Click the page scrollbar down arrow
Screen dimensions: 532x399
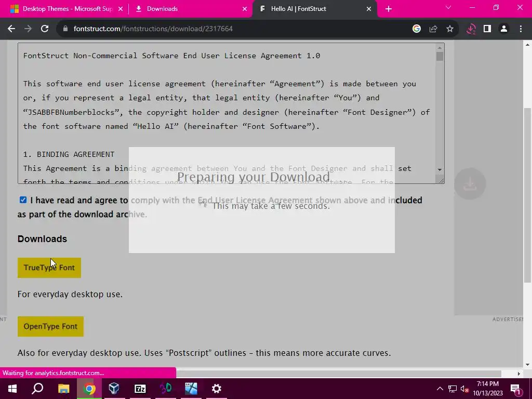(x=528, y=365)
